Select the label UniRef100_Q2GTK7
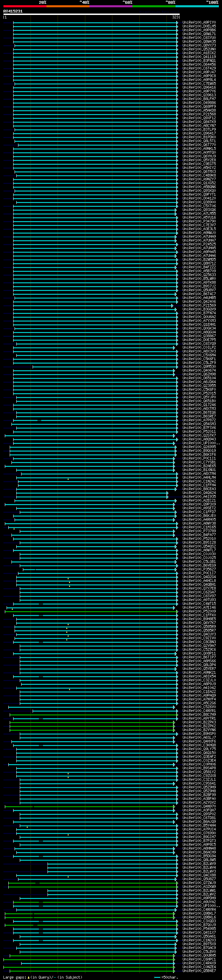The width and height of the screenshot is (222, 980). click(199, 436)
